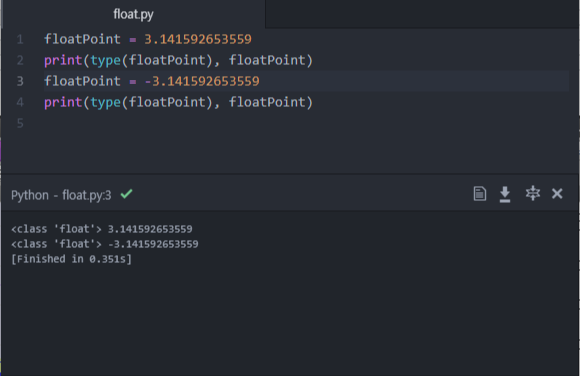The image size is (580, 376).
Task: Click the print keyword on line 4
Action: 63,103
